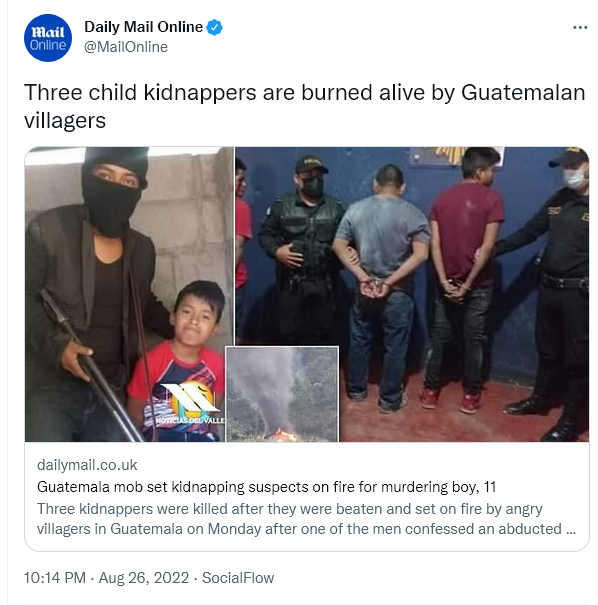Open the dailymail.co.uk domain link
Viewport: 598px width, 605px height.
pos(87,465)
